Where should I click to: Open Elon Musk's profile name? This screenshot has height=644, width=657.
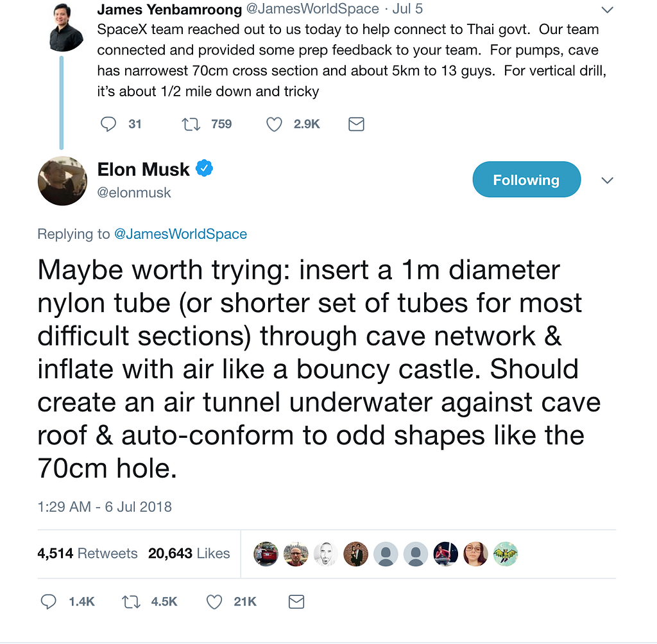click(144, 170)
